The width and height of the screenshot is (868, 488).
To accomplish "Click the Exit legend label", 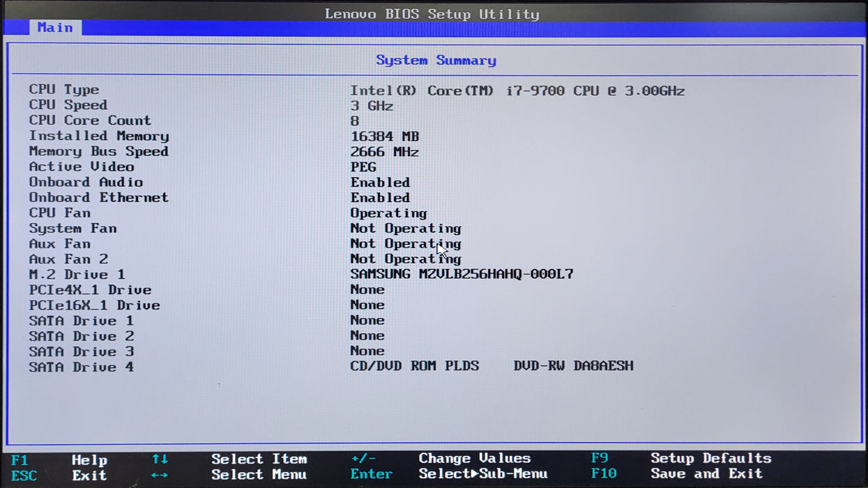I will coord(89,475).
